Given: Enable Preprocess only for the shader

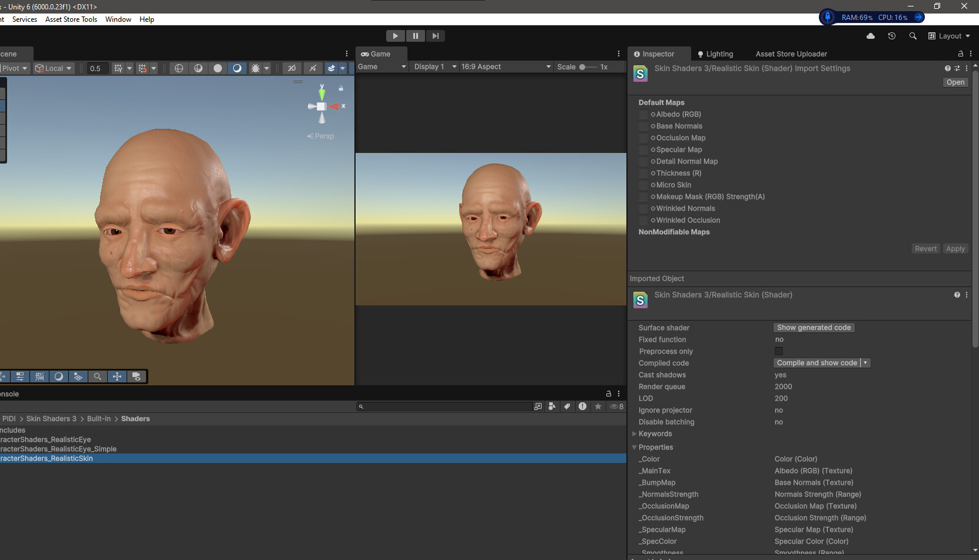Looking at the screenshot, I should (x=778, y=351).
